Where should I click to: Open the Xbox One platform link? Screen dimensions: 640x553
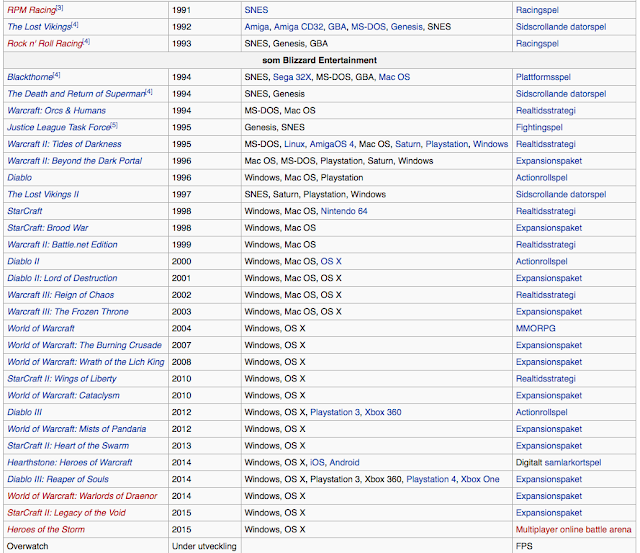tap(480, 478)
